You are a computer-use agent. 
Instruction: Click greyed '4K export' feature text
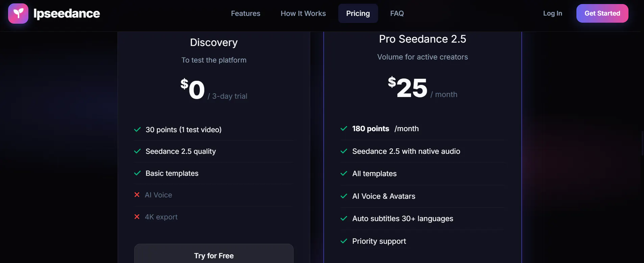point(161,217)
